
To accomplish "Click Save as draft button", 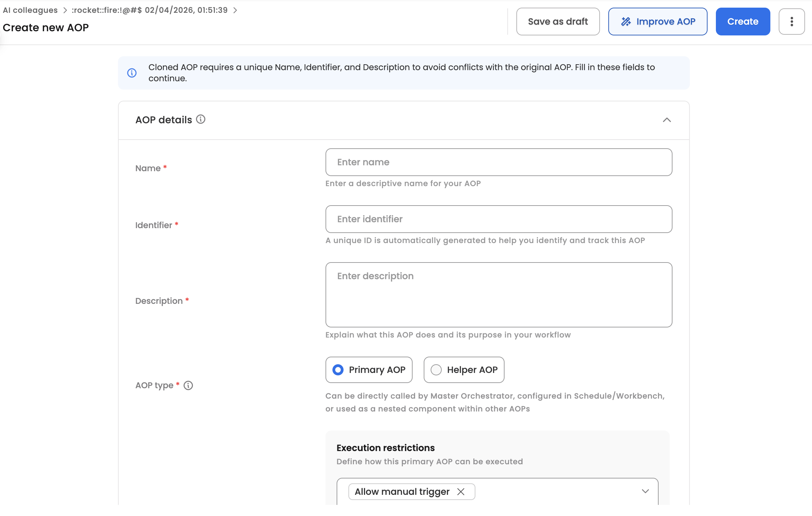I will pos(558,22).
